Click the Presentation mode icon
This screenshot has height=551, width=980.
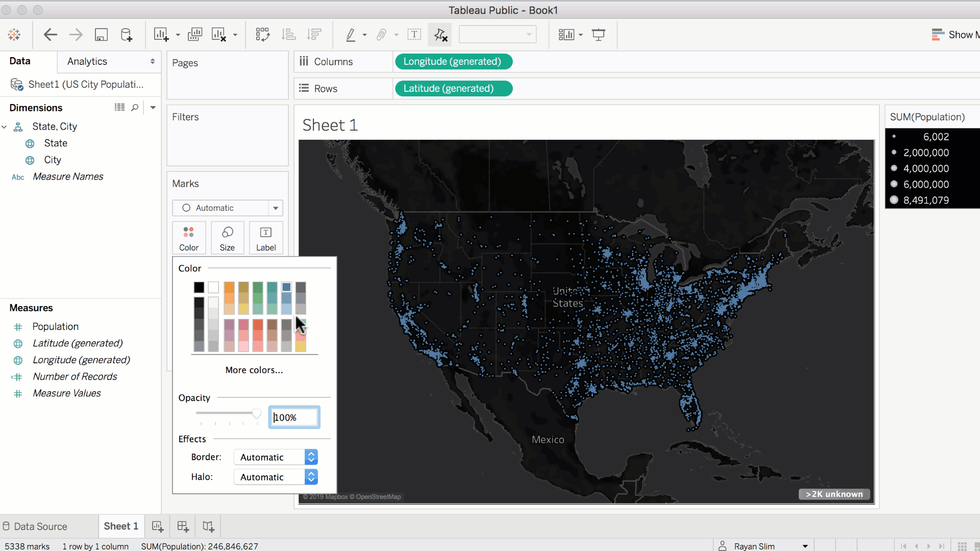pos(598,35)
